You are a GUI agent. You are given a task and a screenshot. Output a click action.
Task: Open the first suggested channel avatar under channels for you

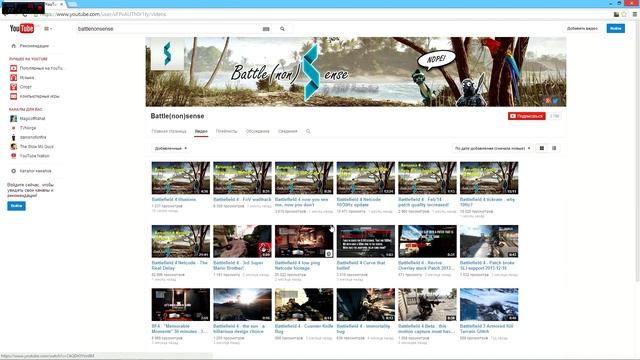click(13, 118)
